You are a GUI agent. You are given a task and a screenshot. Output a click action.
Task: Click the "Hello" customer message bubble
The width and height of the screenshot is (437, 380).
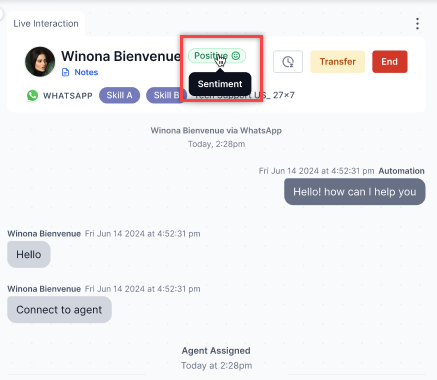pyautogui.click(x=29, y=254)
